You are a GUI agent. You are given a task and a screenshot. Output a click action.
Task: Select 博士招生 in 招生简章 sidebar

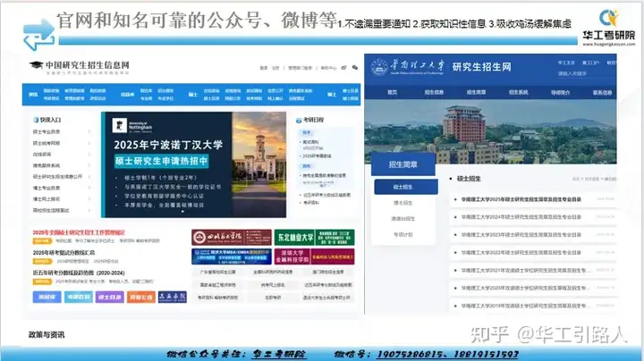[402, 203]
